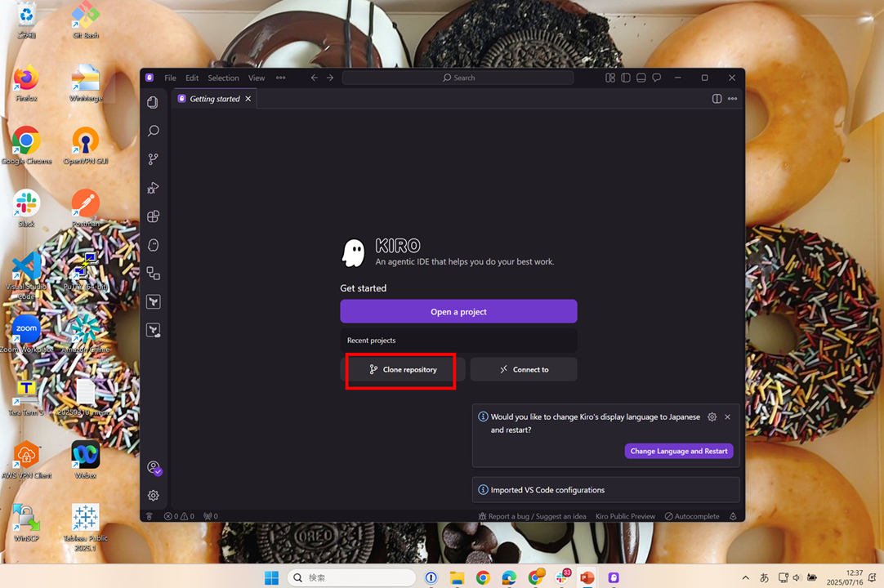884x588 pixels.
Task: Select the Visual Studio Code desktop shortcut
Action: (x=26, y=276)
